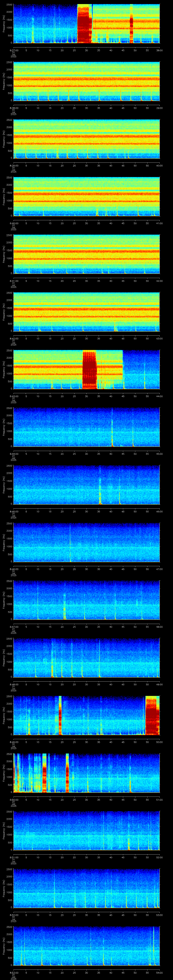Click the 1000 Hz tick label on the 8:46 spectrogram

[x=9, y=547]
